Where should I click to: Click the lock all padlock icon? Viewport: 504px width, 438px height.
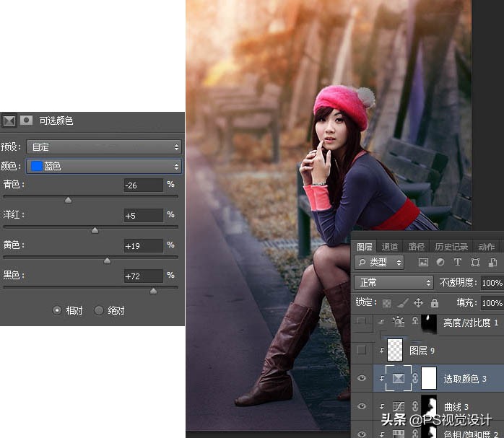pos(434,303)
